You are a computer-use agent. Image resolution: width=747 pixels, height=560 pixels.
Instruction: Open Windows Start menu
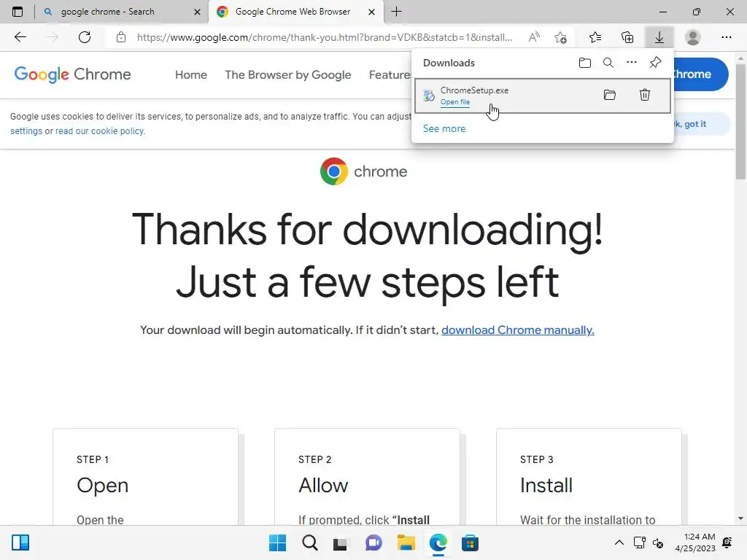click(278, 542)
